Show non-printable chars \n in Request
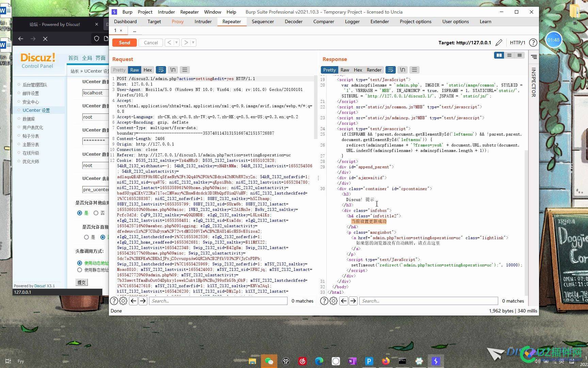The width and height of the screenshot is (588, 368). (173, 70)
